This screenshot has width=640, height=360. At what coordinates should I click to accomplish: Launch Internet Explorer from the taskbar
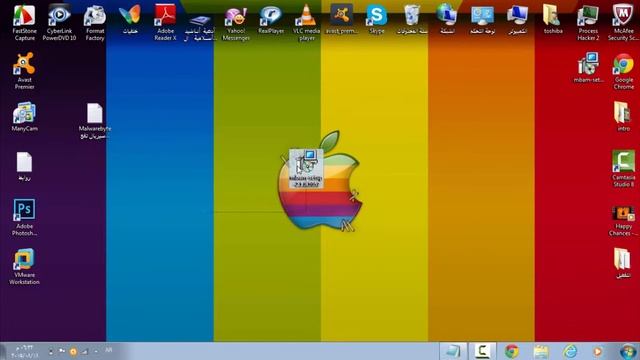click(x=570, y=351)
